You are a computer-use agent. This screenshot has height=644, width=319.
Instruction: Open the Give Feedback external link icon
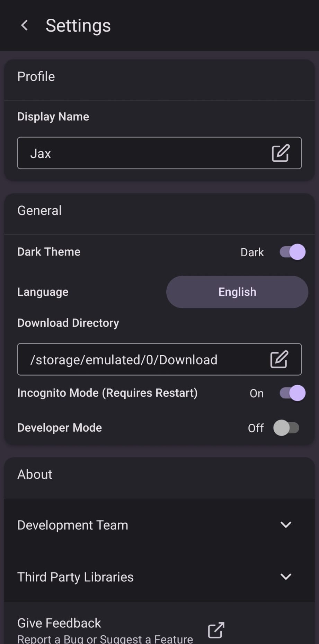pyautogui.click(x=216, y=630)
